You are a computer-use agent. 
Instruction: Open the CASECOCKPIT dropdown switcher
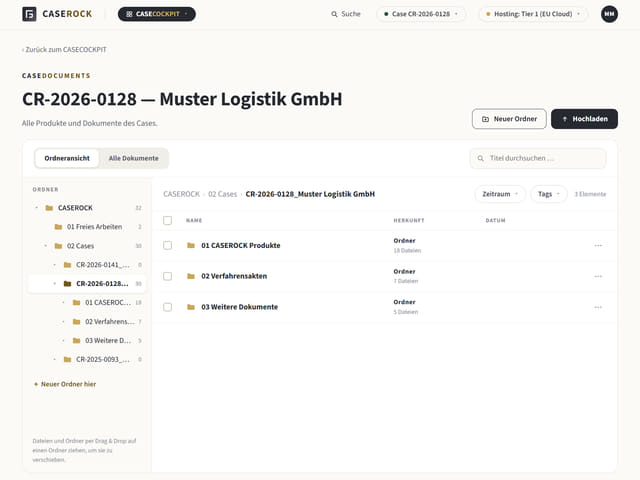157,14
